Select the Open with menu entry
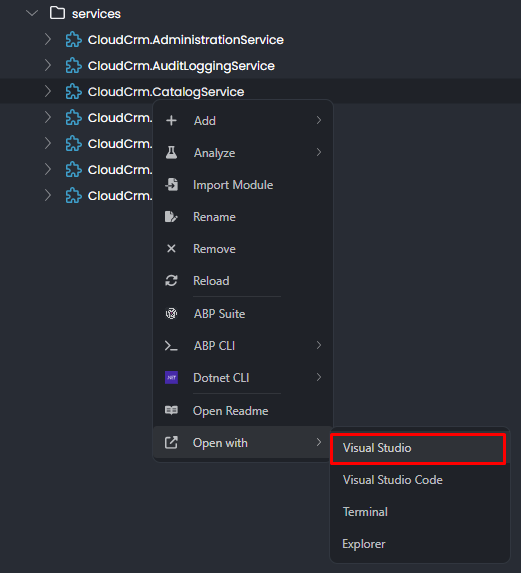The width and height of the screenshot is (521, 573). coord(243,443)
